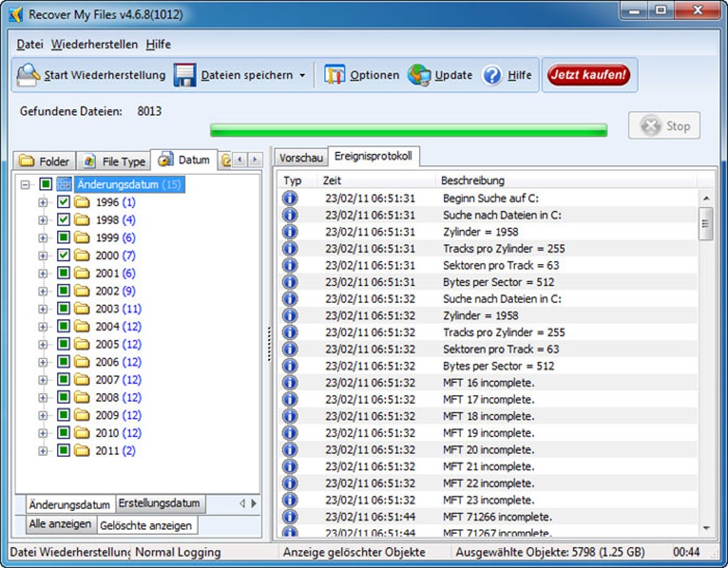Collapse the Änderungsdatum root node
The image size is (728, 568).
[25, 185]
